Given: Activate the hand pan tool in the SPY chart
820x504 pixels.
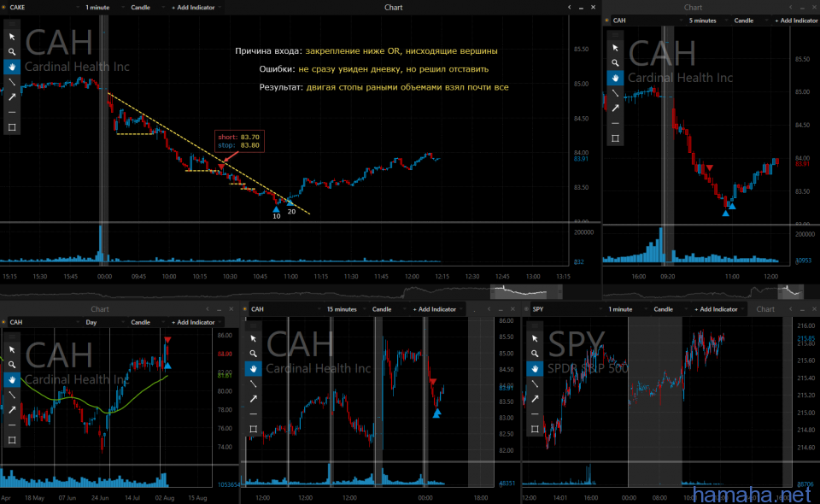Looking at the screenshot, I should [535, 368].
